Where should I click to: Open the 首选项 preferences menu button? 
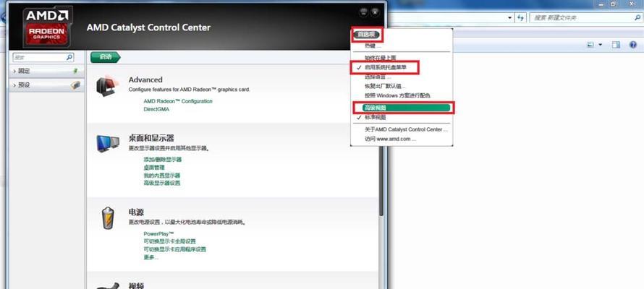366,35
